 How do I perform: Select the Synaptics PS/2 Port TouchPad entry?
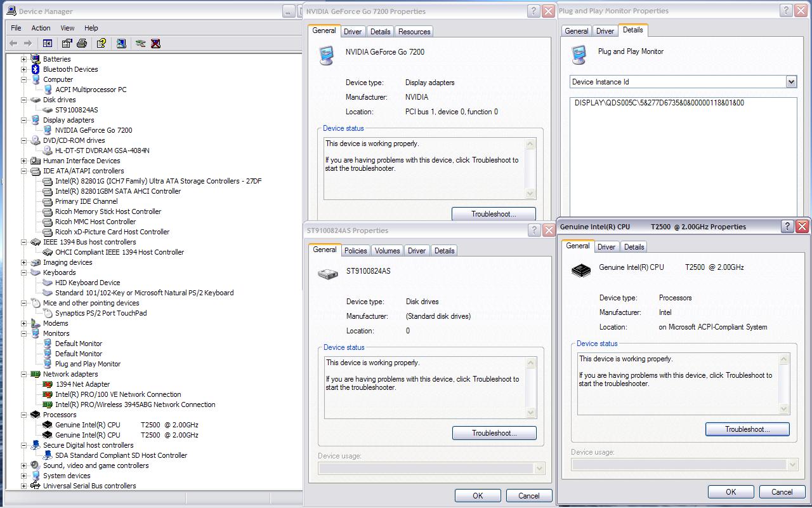point(101,313)
